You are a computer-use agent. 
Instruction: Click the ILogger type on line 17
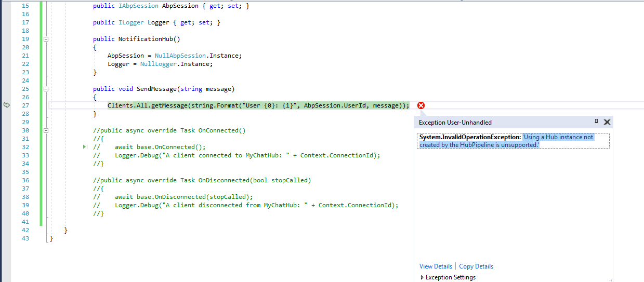132,22
